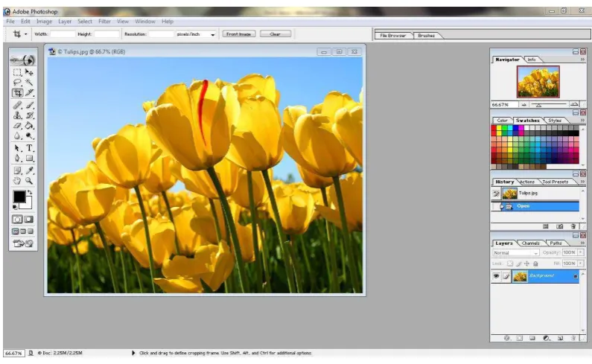The image size is (592, 364).
Task: Select the Blur tool
Action: (x=17, y=135)
